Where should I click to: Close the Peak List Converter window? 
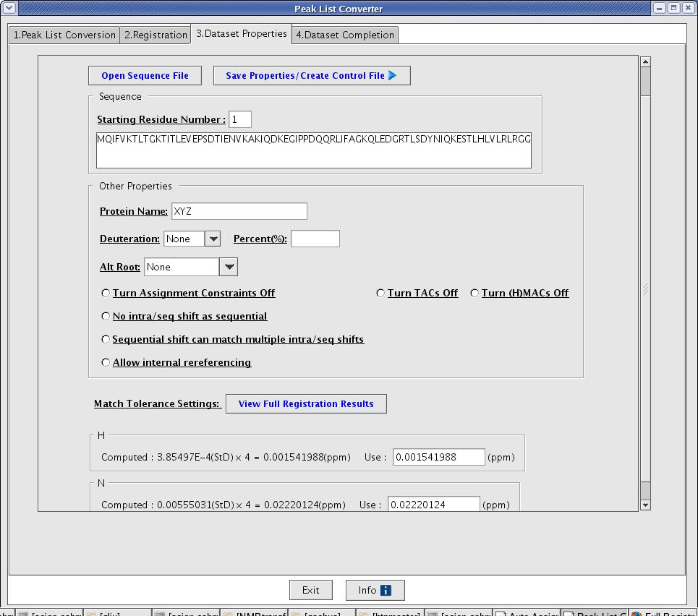687,8
